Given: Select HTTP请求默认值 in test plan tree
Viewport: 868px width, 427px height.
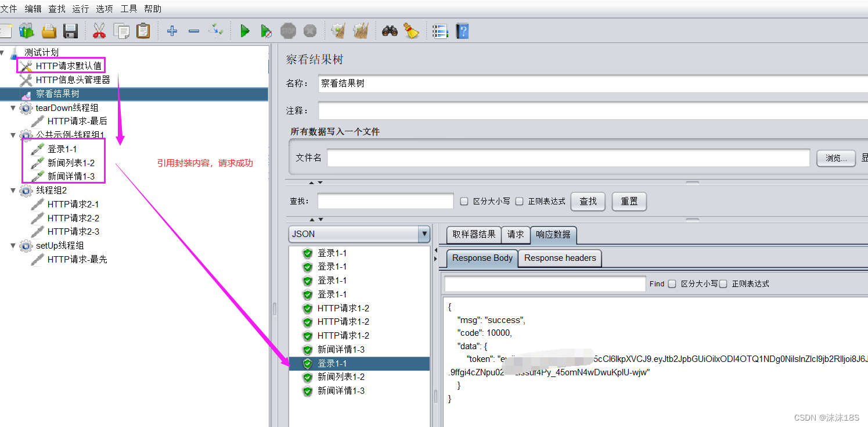Looking at the screenshot, I should coord(69,66).
